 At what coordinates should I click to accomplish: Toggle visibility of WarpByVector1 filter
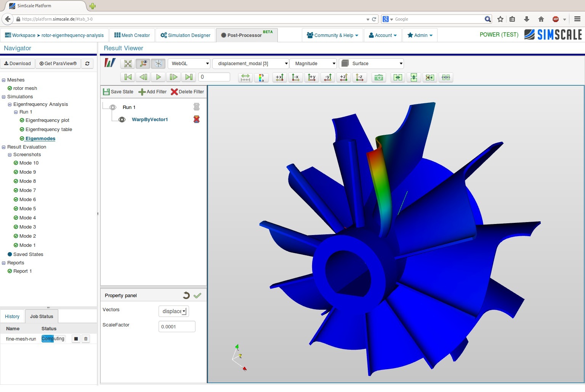(122, 120)
